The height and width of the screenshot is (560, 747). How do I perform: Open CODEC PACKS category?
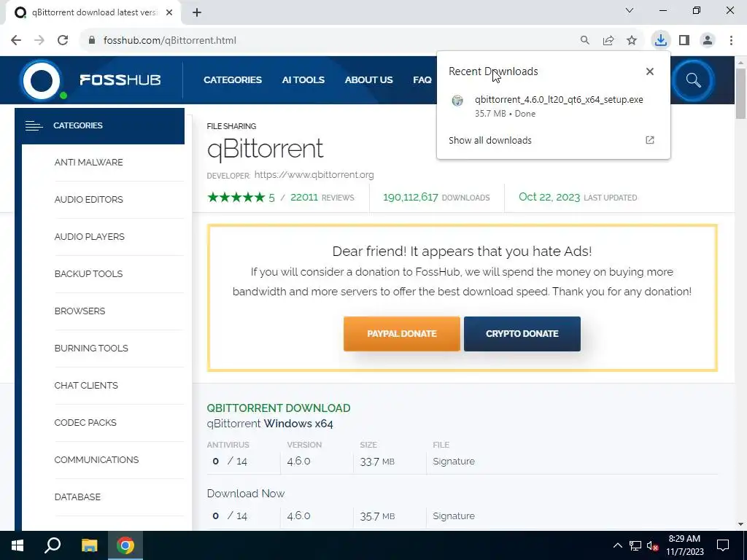[85, 422]
